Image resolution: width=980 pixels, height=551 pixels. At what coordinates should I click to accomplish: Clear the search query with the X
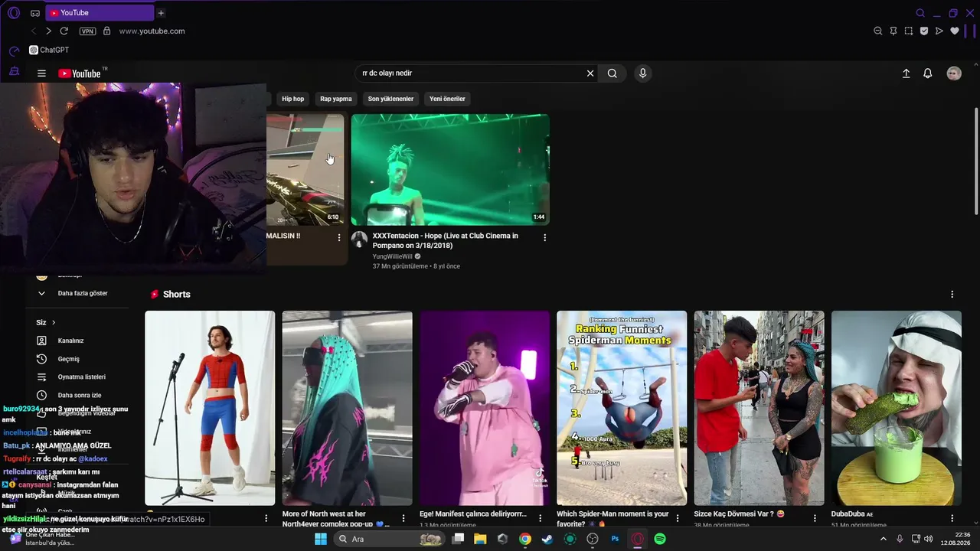click(x=590, y=73)
